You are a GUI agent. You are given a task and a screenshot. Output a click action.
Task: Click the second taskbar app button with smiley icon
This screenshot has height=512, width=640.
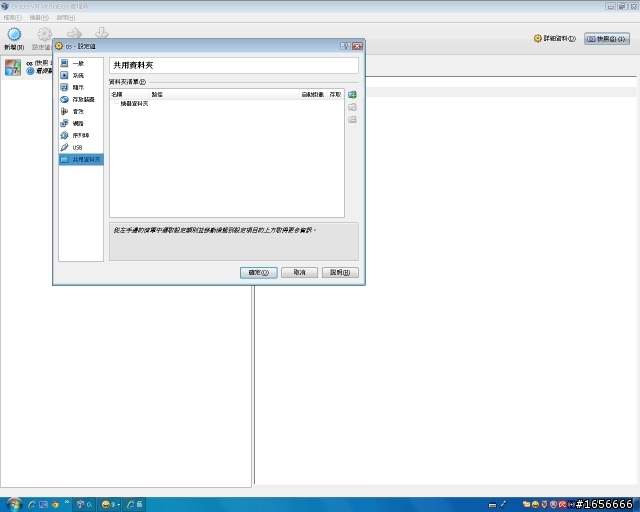(110, 505)
